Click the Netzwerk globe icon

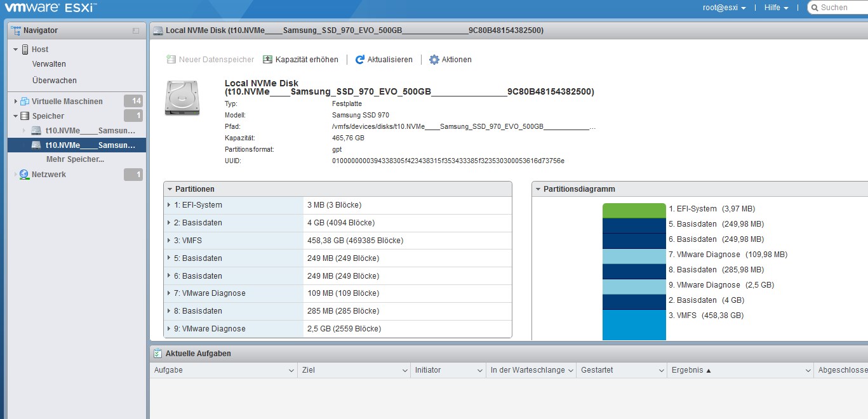pyautogui.click(x=25, y=175)
